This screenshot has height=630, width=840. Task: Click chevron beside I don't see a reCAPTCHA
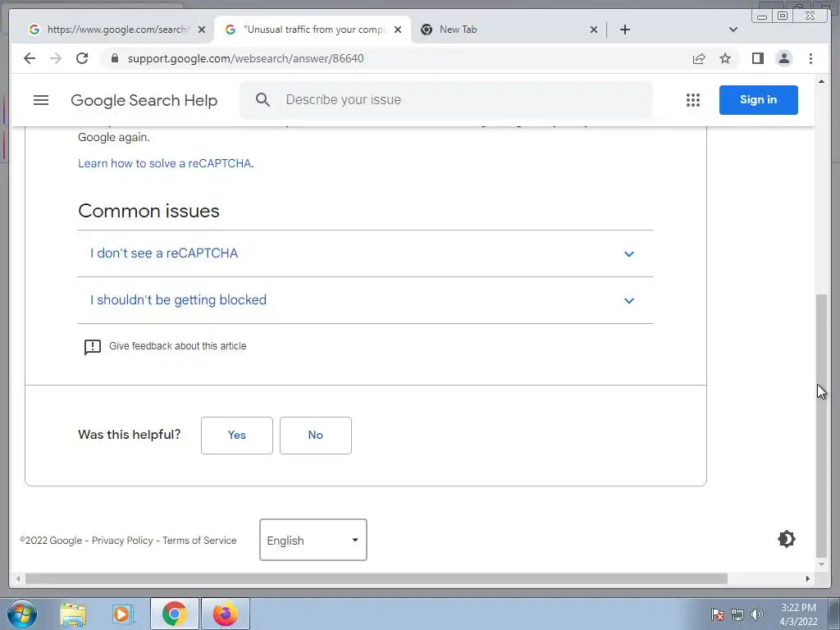[x=629, y=254]
